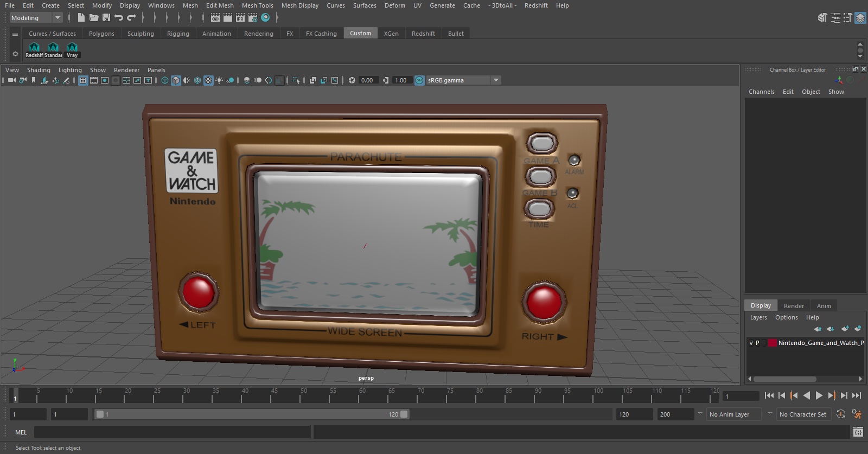
Task: Click the Standard shelf button
Action: click(53, 49)
